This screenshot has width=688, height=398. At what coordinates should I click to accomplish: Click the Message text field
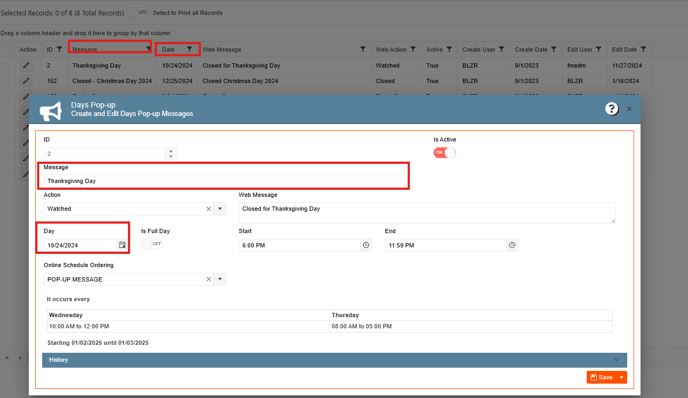coord(225,181)
